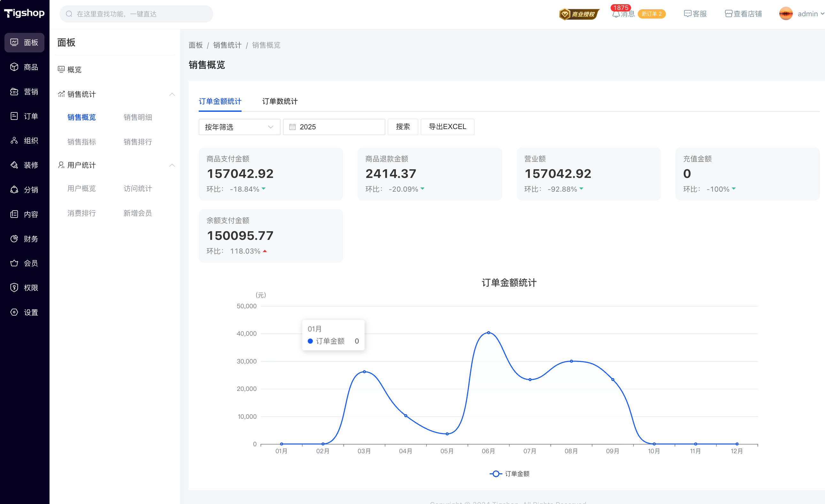Open the 商品 products sidebar icon

(x=14, y=67)
